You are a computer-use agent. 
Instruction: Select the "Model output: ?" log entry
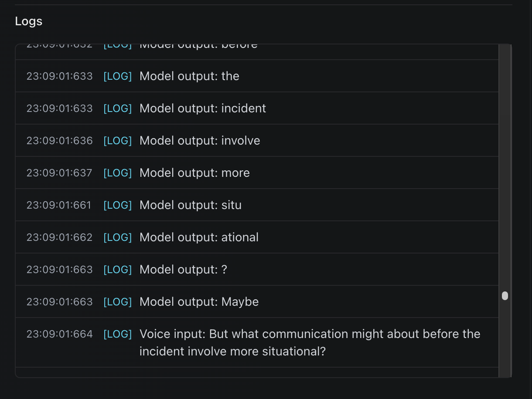257,269
